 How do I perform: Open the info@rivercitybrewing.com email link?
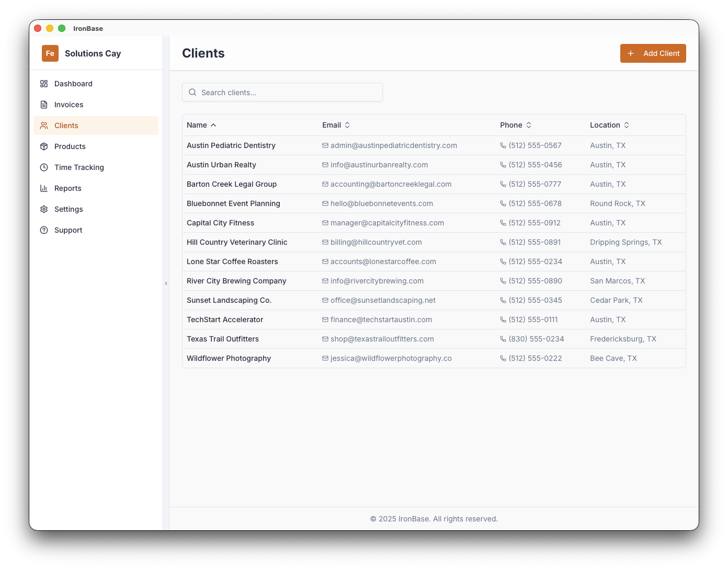[x=377, y=281]
